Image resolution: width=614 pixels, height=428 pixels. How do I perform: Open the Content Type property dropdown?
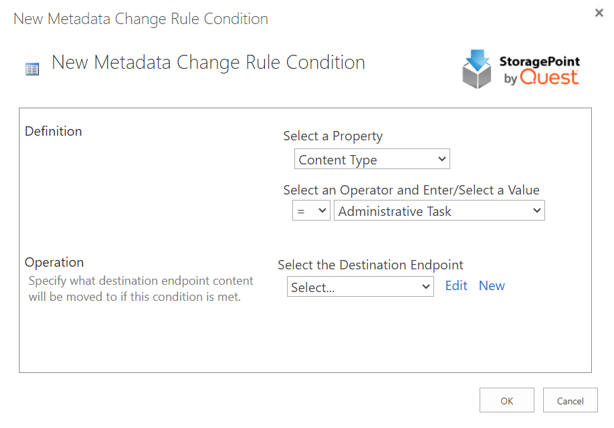tap(372, 159)
